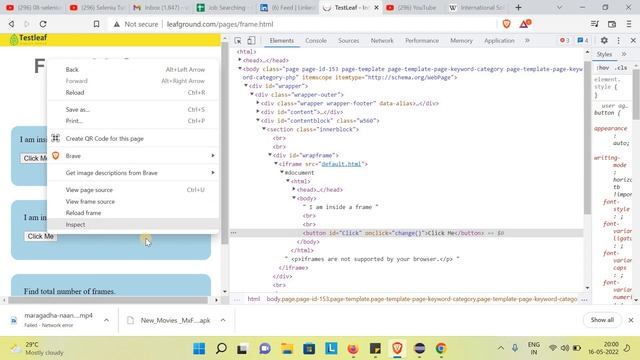Open DevTools more options kebab menu

click(x=618, y=40)
